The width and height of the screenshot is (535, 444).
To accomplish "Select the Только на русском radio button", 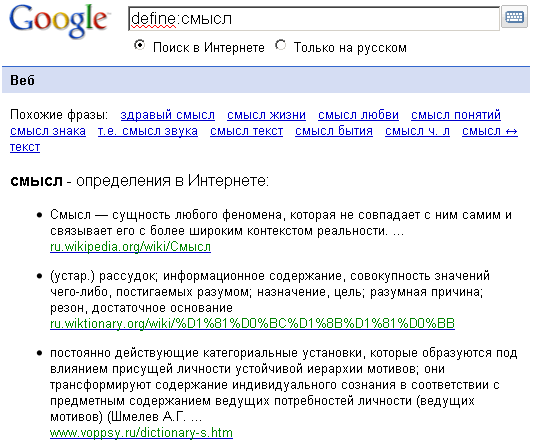I will (x=281, y=45).
